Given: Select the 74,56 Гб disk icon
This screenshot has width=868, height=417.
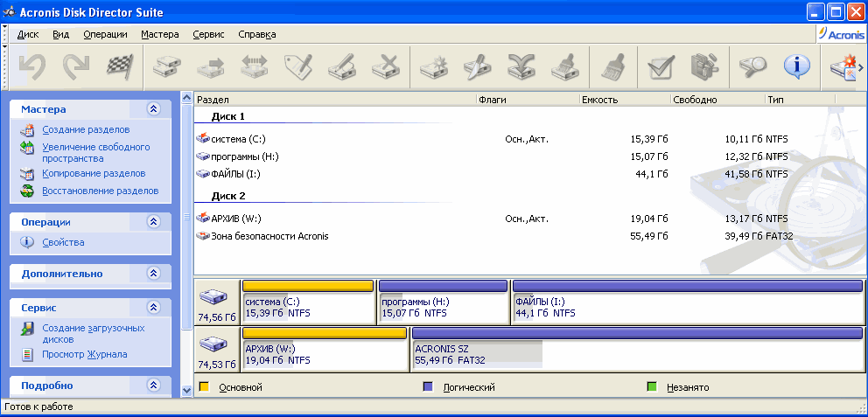Looking at the screenshot, I should click(213, 299).
